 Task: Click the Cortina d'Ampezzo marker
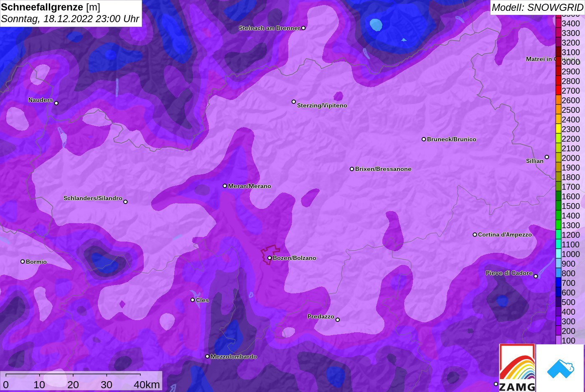pyautogui.click(x=475, y=234)
